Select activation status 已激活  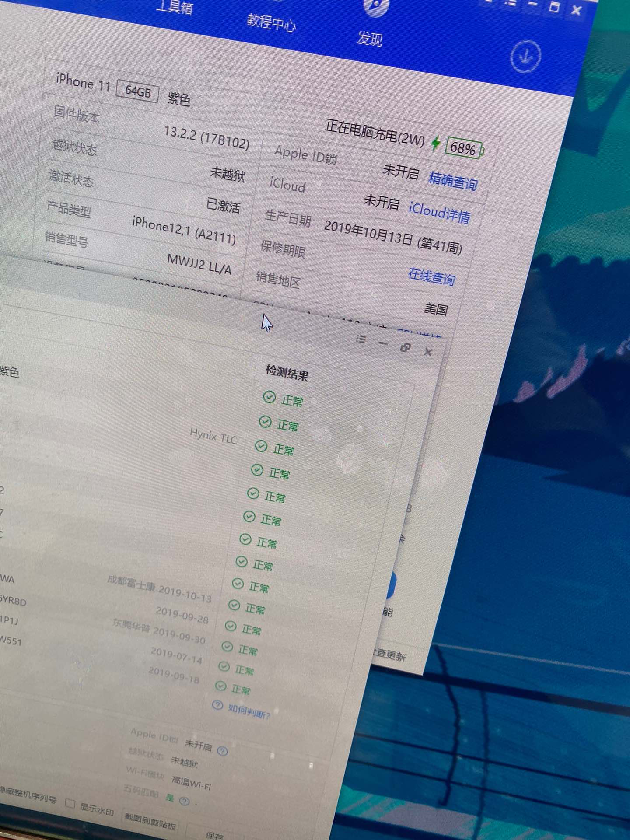(x=223, y=205)
